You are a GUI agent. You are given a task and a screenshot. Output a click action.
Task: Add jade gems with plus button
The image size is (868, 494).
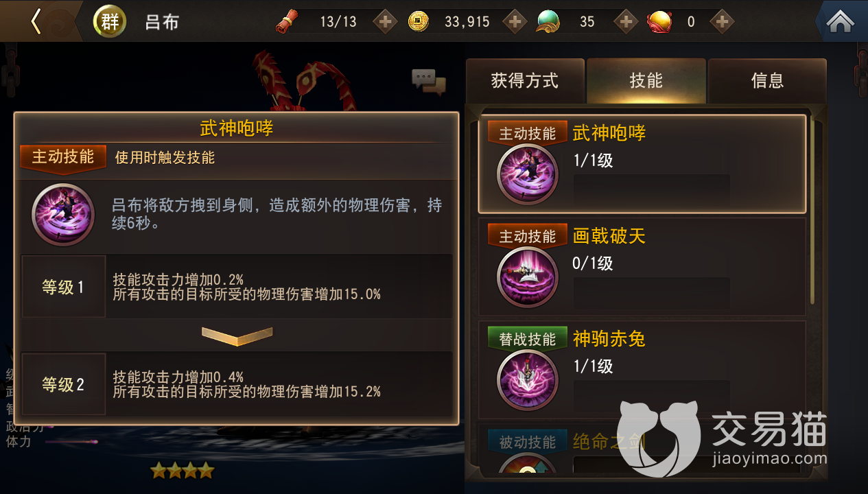pos(625,21)
